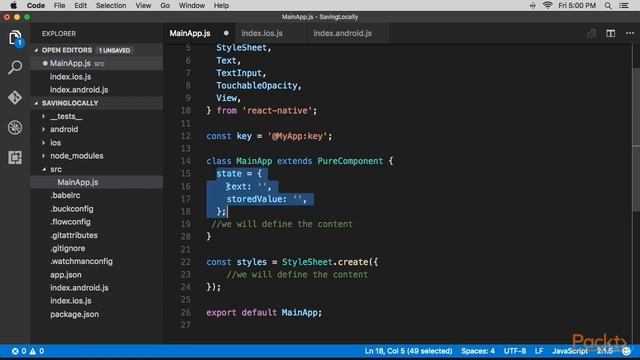Switch to the MainApp.js editor tab
The height and width of the screenshot is (360, 640).
[x=190, y=33]
